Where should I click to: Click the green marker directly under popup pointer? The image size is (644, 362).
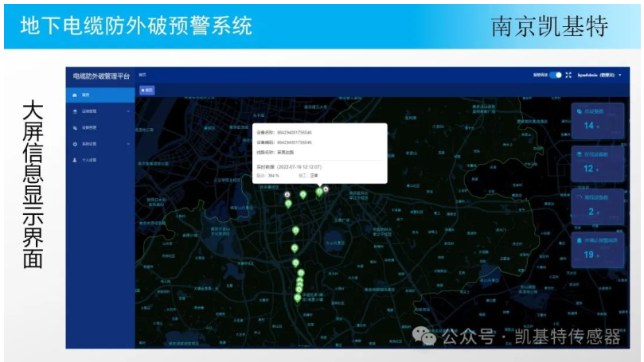coord(319,191)
